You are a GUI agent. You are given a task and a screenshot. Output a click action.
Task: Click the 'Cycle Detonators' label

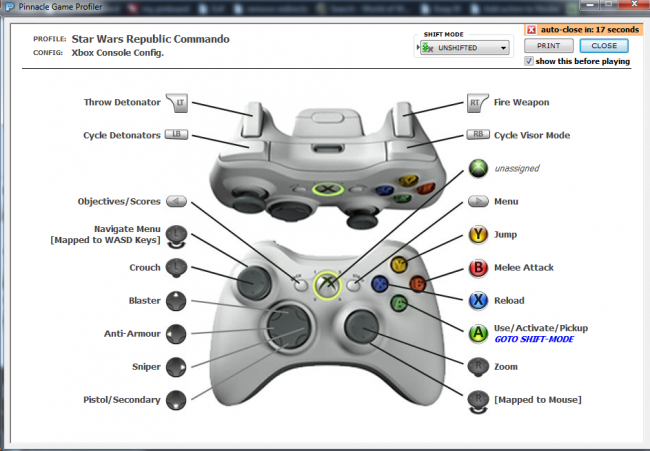pos(121,136)
